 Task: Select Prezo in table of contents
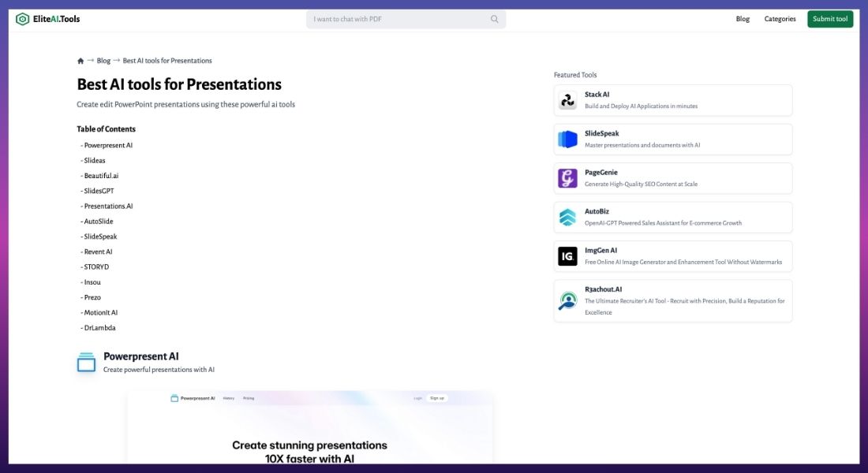click(x=92, y=298)
